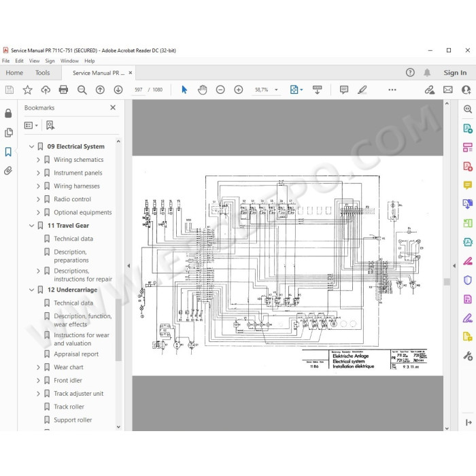The image size is (476, 476).
Task: Switch to the Home tab
Action: click(x=14, y=73)
